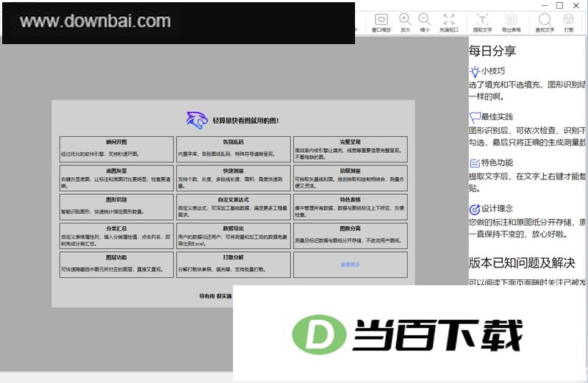Screen dimensions: 588x383
Task: Click the 数据导出 feature card
Action: [234, 236]
